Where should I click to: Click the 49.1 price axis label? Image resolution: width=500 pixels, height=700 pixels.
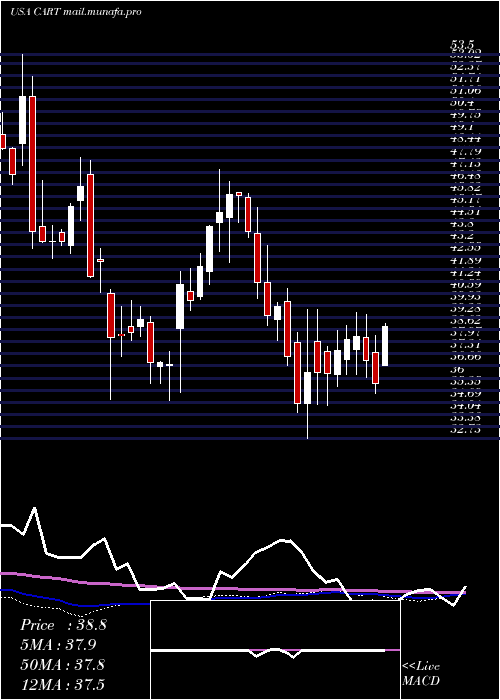[x=462, y=127]
